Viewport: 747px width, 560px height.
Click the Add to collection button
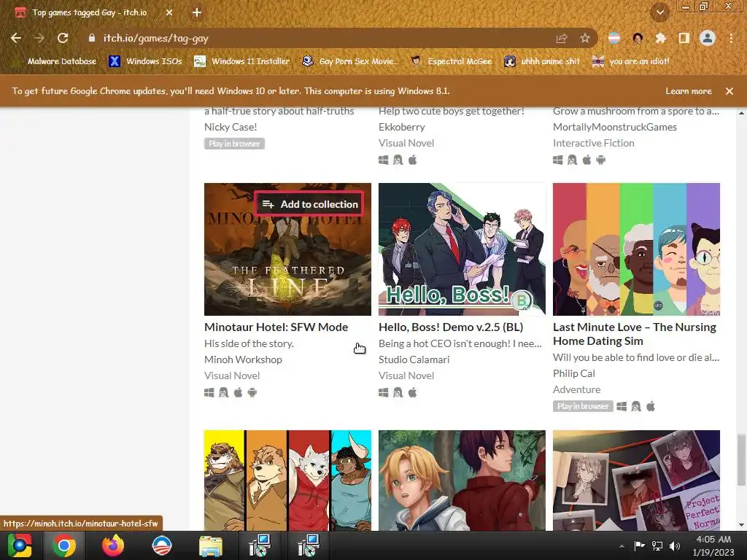[x=309, y=204]
